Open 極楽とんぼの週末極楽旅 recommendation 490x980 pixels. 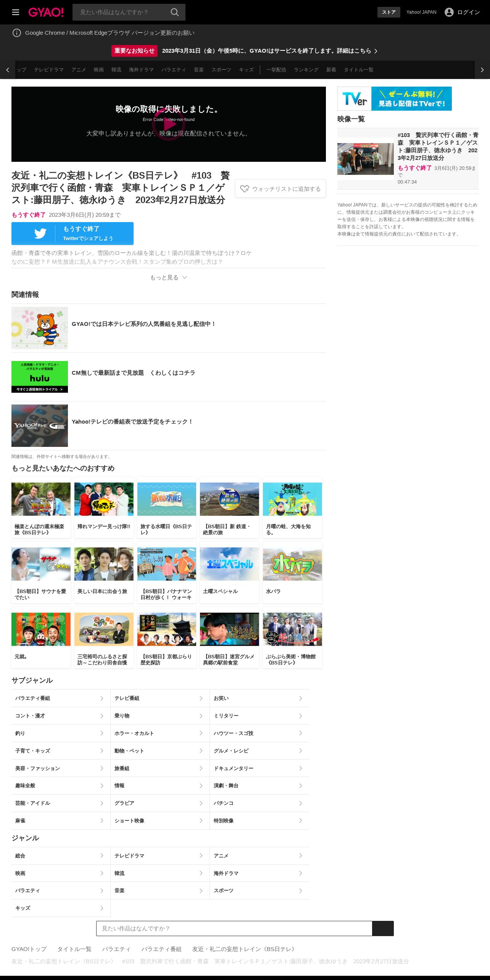(41, 508)
